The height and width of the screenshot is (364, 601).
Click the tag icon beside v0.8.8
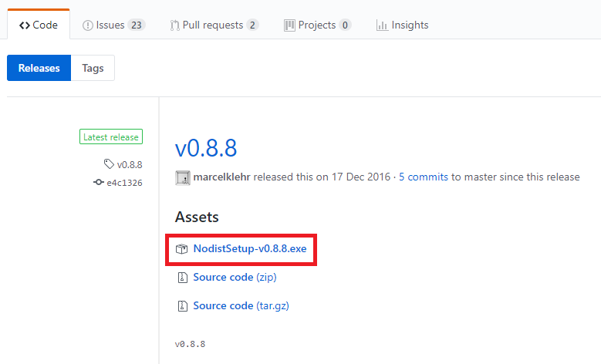[109, 164]
